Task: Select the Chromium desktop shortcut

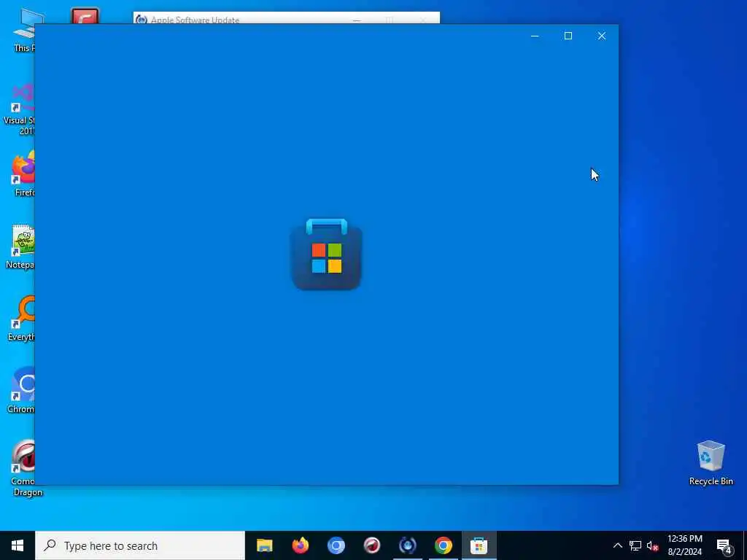Action: [21, 390]
